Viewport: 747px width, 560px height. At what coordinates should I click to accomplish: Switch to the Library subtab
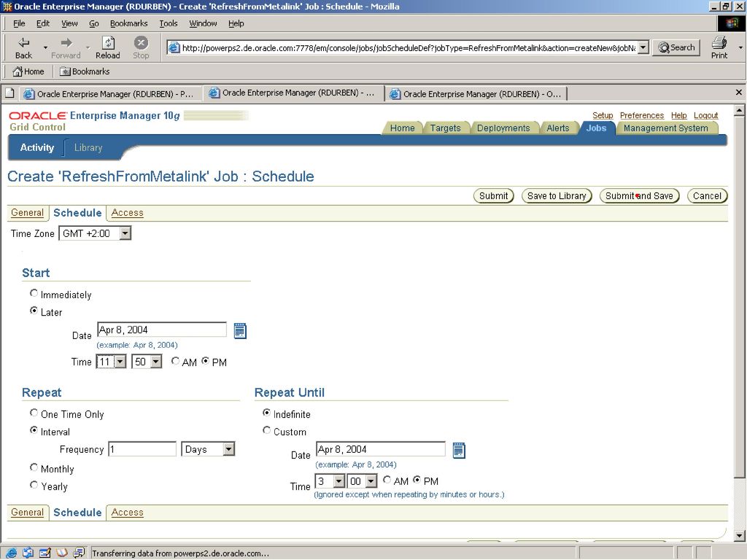coord(88,147)
